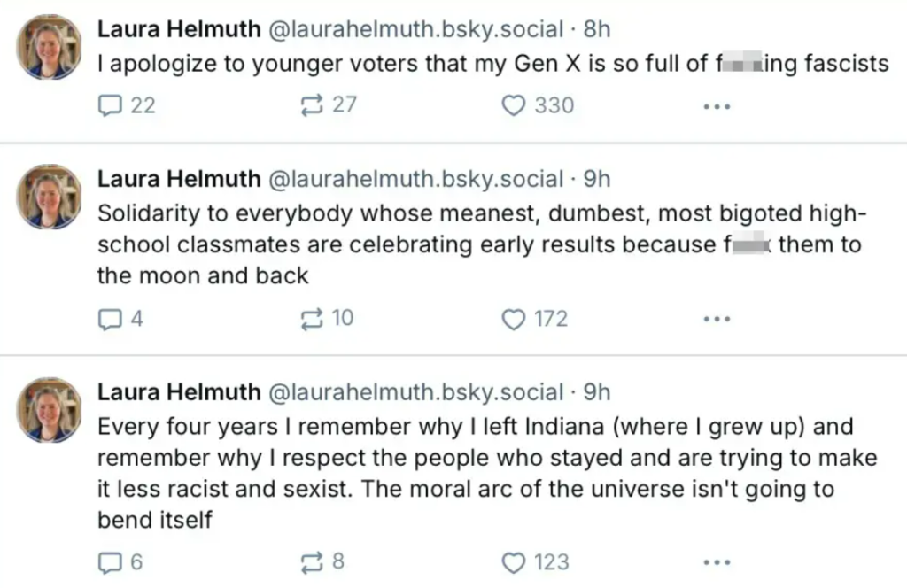Open more options on classmates post

coord(716,320)
